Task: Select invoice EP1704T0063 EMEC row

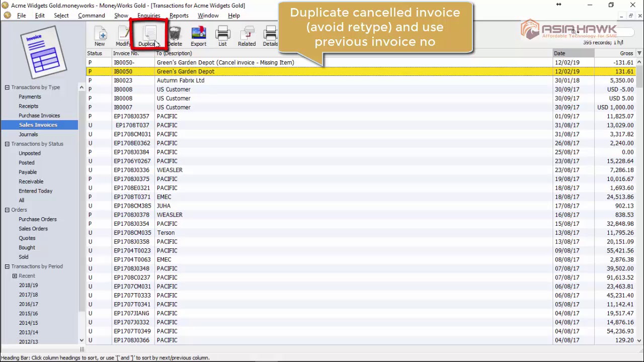Action: click(x=360, y=259)
